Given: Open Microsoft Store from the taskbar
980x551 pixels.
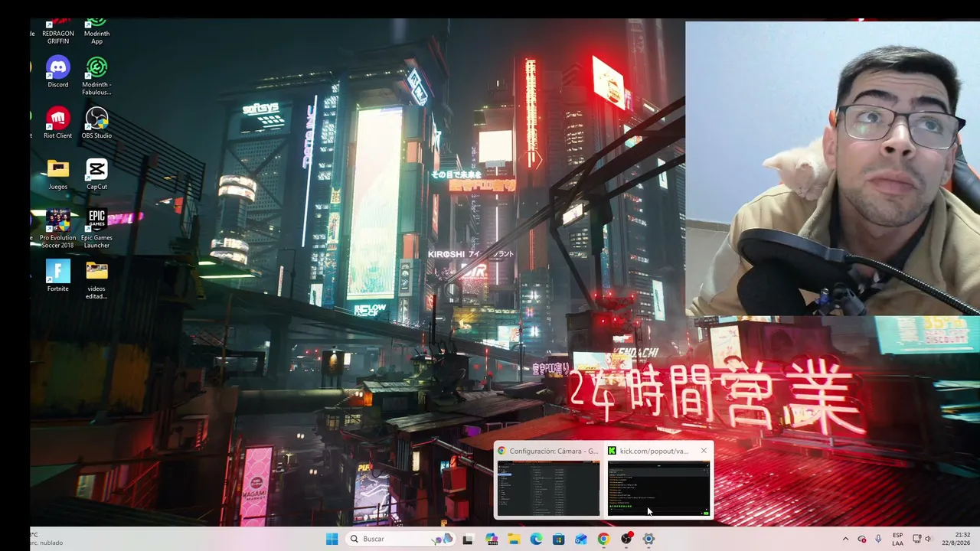Looking at the screenshot, I should (x=559, y=539).
